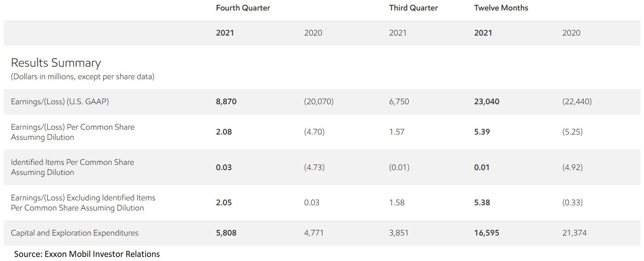Click the 16,595 capital expenditures value
Screen dimensions: 644x261
(487, 233)
